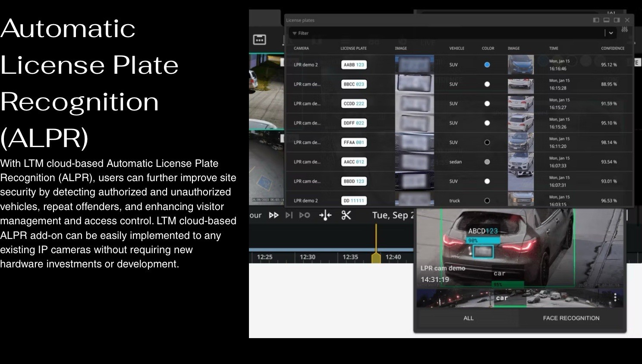Image resolution: width=642 pixels, height=364 pixels.
Task: Click the jump-to-live playback icon
Action: (x=305, y=215)
